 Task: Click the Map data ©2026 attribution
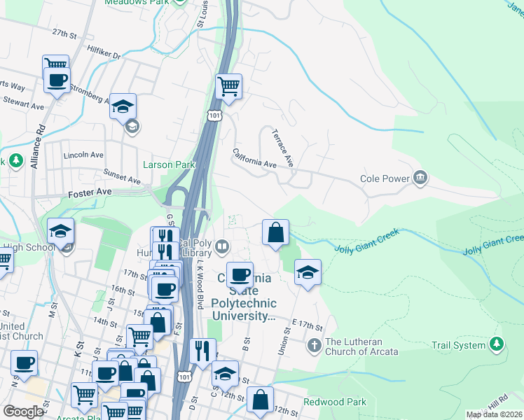click(x=495, y=415)
